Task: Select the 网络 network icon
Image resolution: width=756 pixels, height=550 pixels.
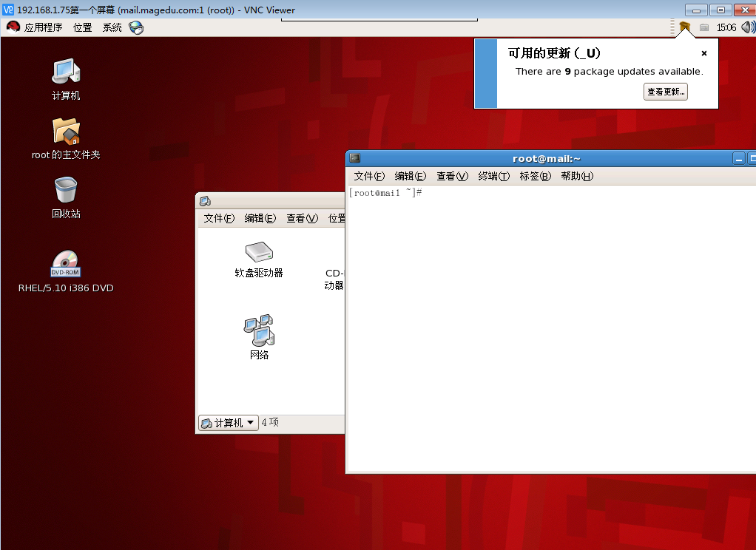Action: click(x=259, y=337)
